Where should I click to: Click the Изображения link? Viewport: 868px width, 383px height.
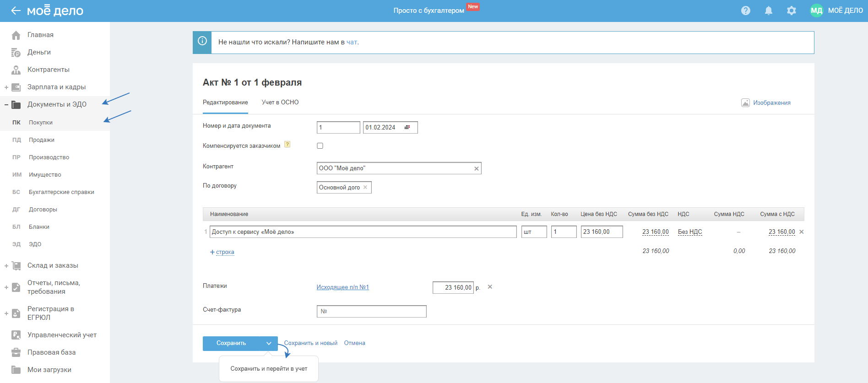point(772,103)
